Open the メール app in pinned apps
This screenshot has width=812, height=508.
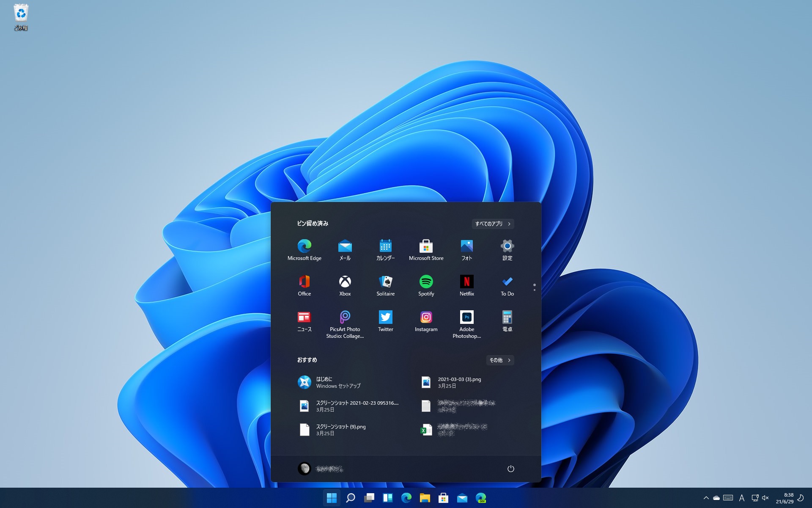pos(345,250)
